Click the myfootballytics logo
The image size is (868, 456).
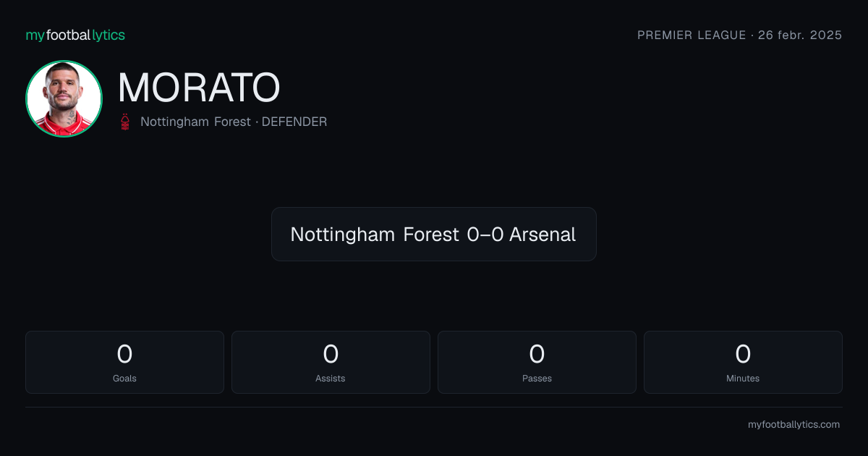(x=75, y=35)
